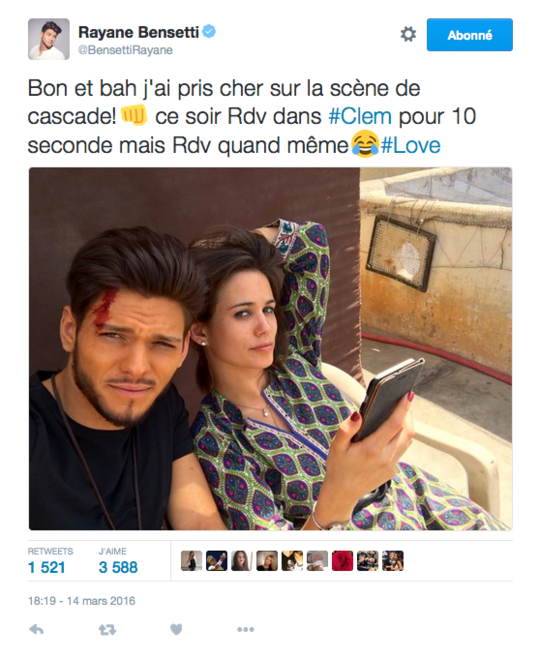Retweet using the retweet arrows icon
The height and width of the screenshot is (659, 540).
[x=107, y=630]
